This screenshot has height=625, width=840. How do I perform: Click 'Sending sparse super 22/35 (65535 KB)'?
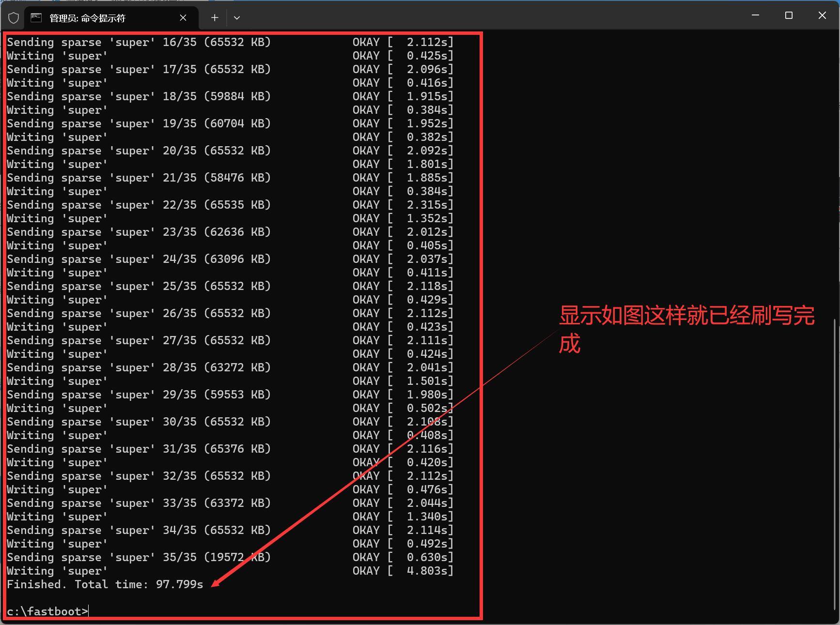coord(139,205)
